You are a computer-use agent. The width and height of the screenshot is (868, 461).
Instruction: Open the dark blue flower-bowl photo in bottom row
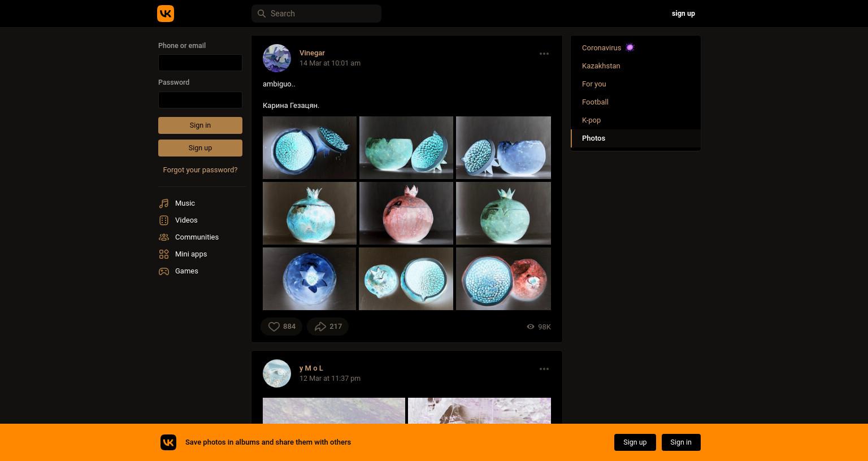click(310, 279)
